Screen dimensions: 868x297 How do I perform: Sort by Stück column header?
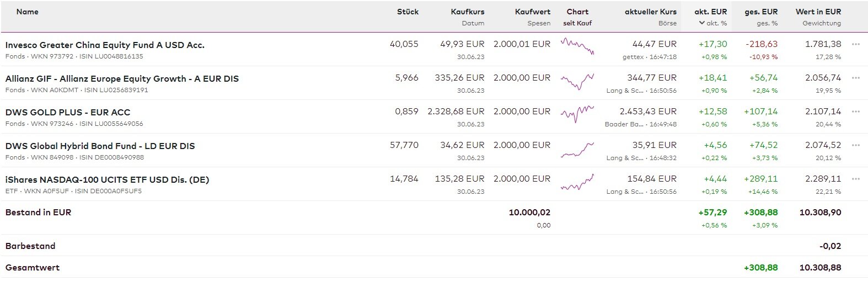point(408,12)
